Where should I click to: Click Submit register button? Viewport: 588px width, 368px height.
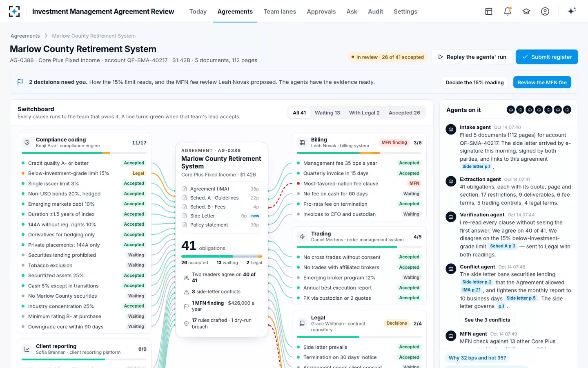(547, 57)
